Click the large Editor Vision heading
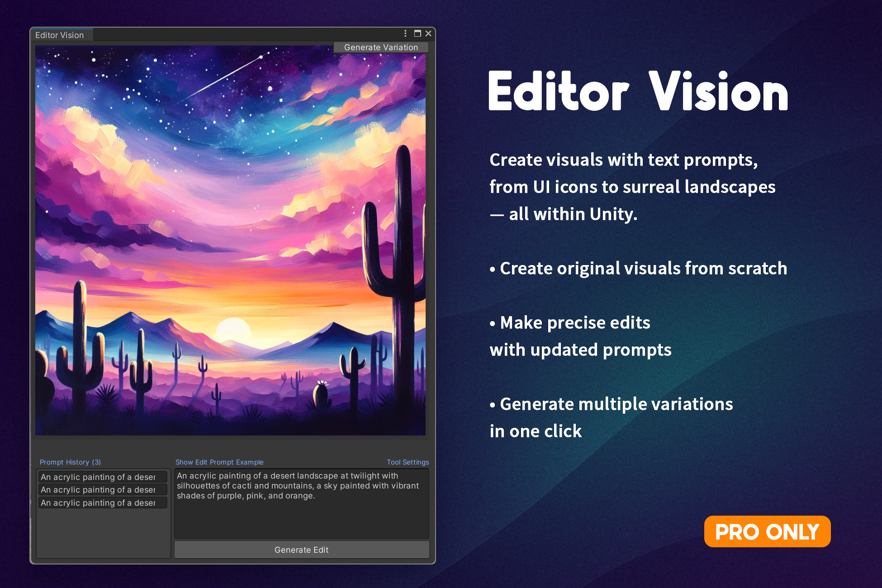 [638, 92]
